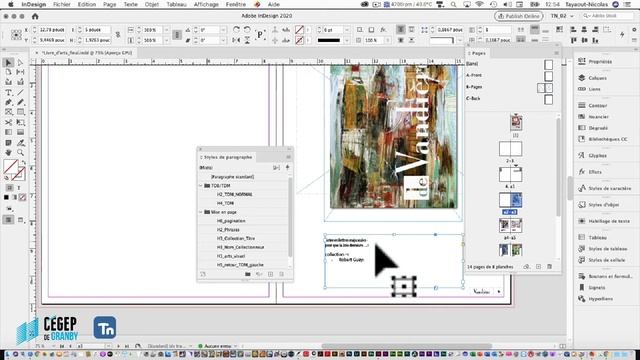Select the Rectangle Frame tool
640x360 pixels.
coord(8,112)
